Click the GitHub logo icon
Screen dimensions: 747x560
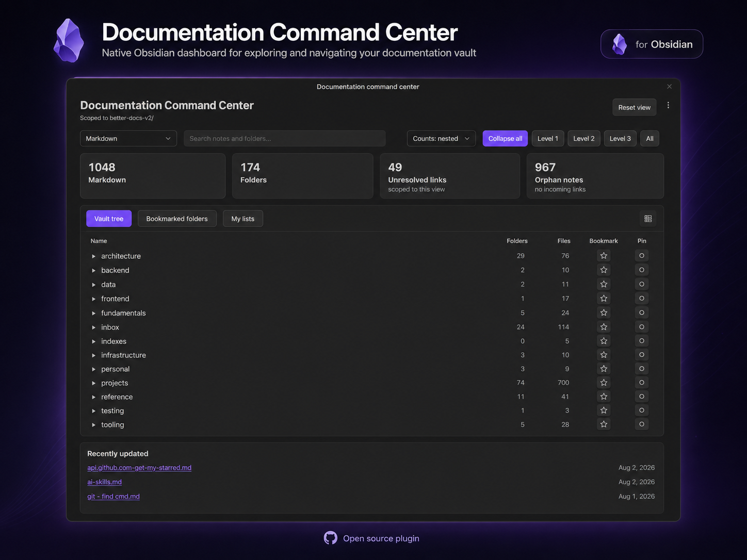point(331,538)
